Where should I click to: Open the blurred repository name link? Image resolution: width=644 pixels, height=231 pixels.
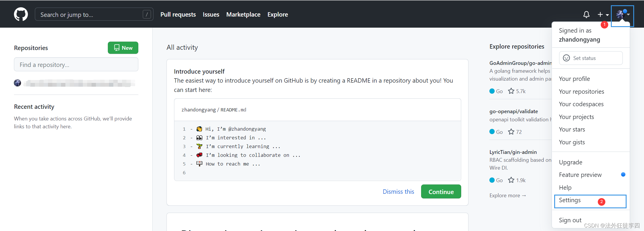(79, 83)
